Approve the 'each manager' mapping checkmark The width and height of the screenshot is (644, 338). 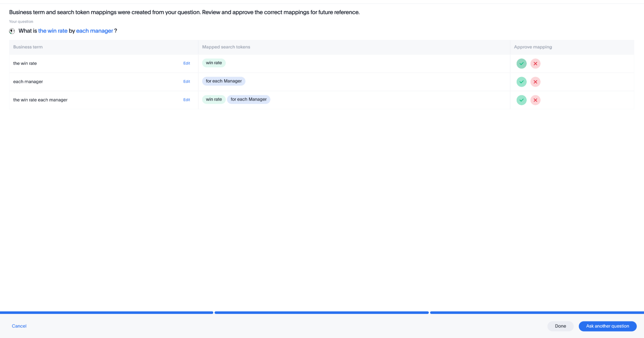click(x=521, y=82)
